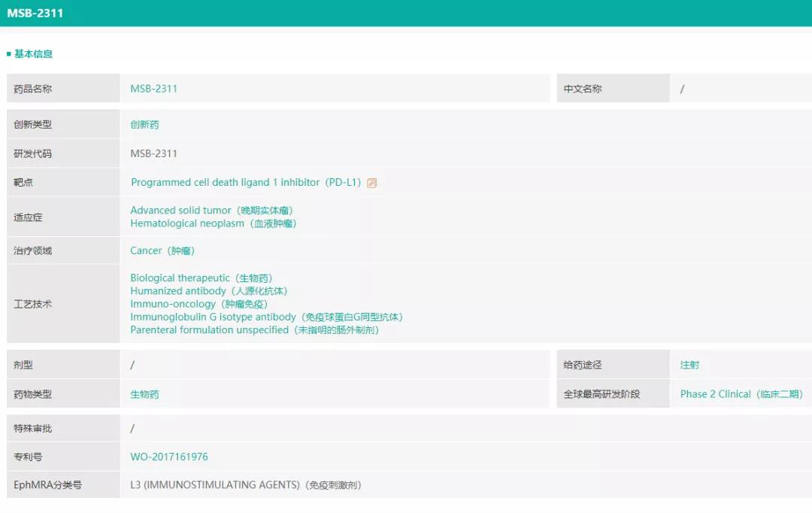Open the Immunoglobulin G isotype antibody link
This screenshot has height=513, width=812.
267,317
